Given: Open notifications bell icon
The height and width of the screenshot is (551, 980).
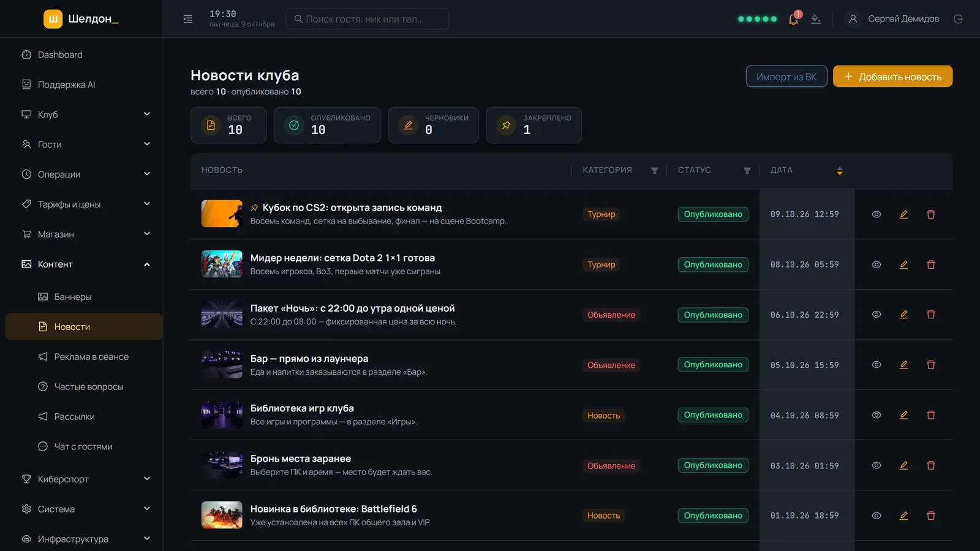Looking at the screenshot, I should (x=793, y=19).
